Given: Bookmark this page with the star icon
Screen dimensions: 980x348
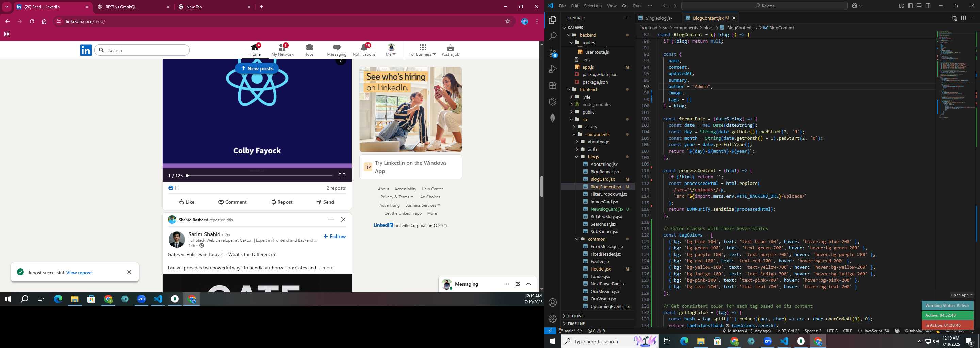Looking at the screenshot, I should [507, 22].
